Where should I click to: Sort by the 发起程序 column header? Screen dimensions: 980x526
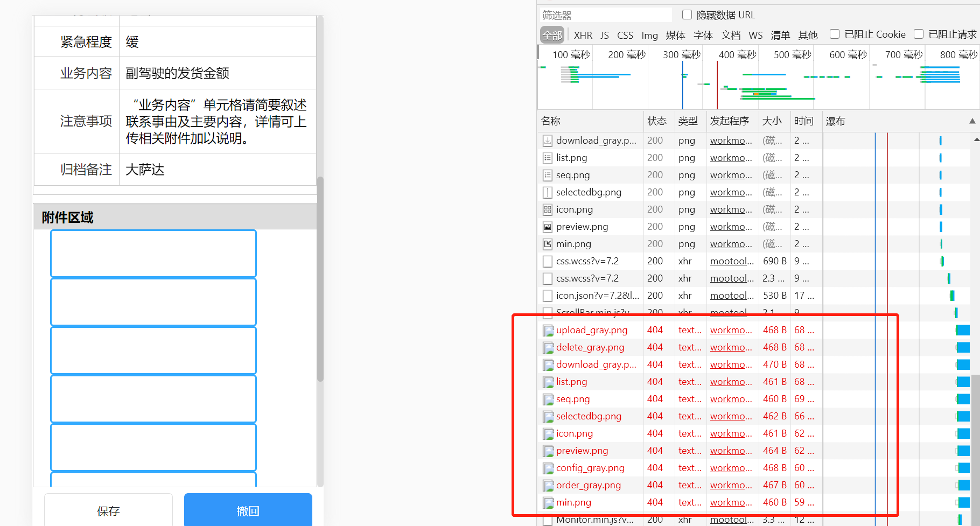(x=732, y=121)
